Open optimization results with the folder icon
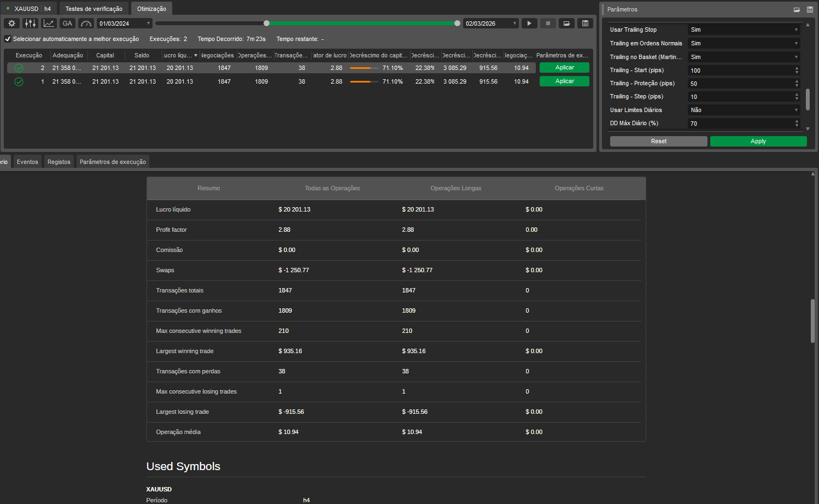This screenshot has height=504, width=819. coord(566,23)
